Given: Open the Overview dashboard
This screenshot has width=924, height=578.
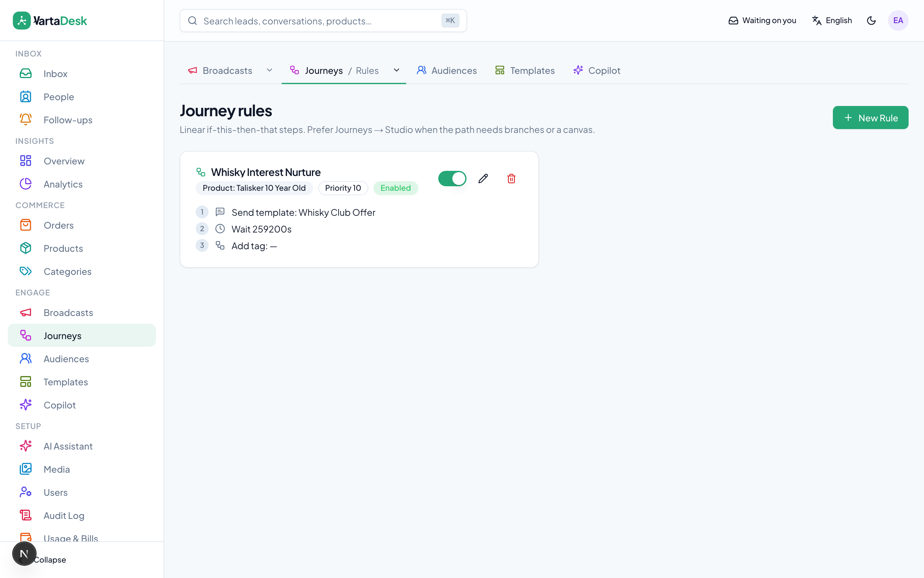Looking at the screenshot, I should pos(82,161).
